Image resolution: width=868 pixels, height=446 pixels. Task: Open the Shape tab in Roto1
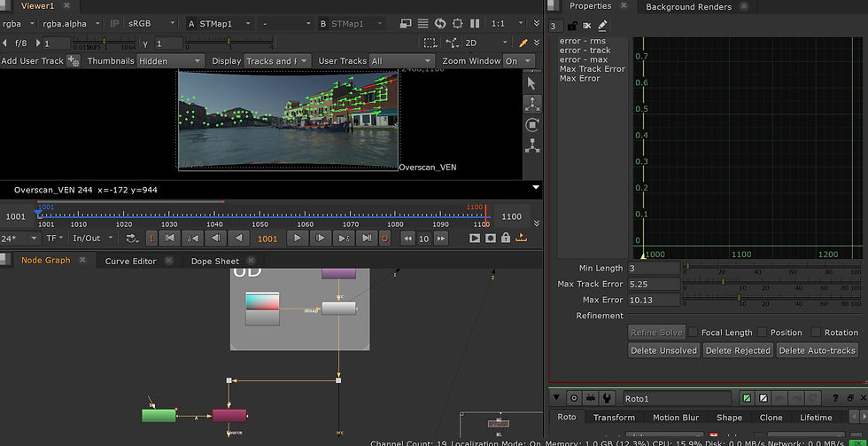coord(729,418)
